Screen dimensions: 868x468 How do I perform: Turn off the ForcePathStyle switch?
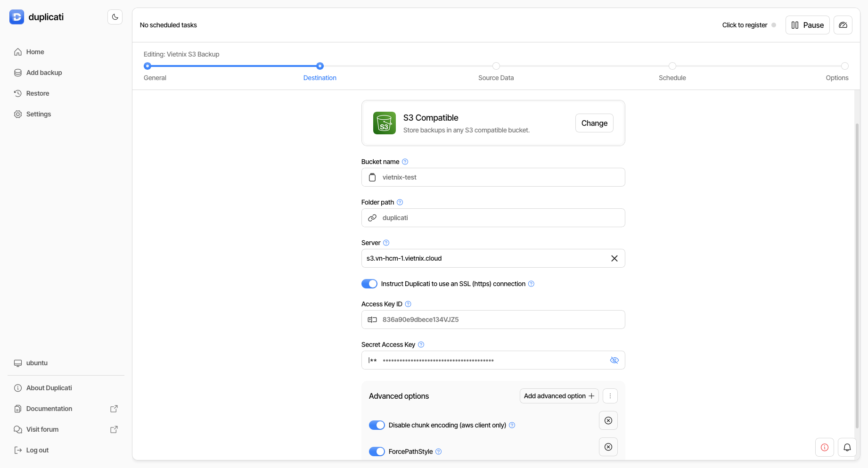click(377, 452)
